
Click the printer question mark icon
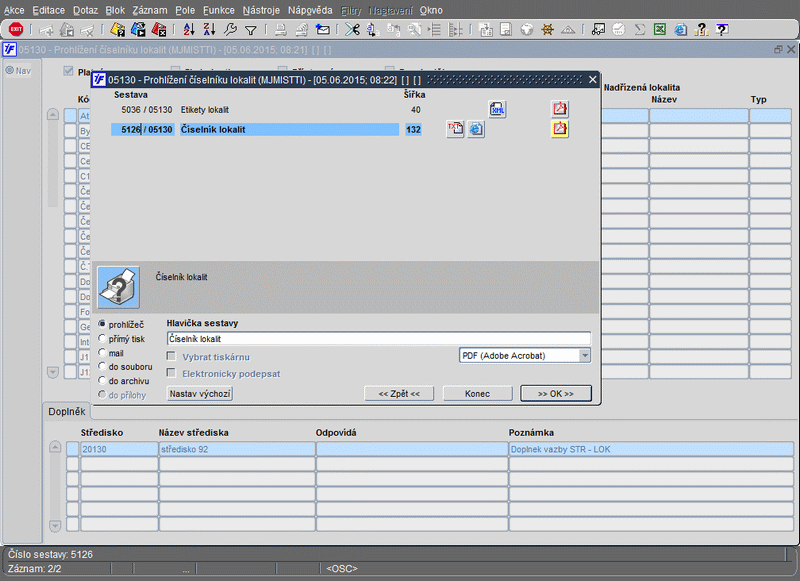pyautogui.click(x=120, y=287)
